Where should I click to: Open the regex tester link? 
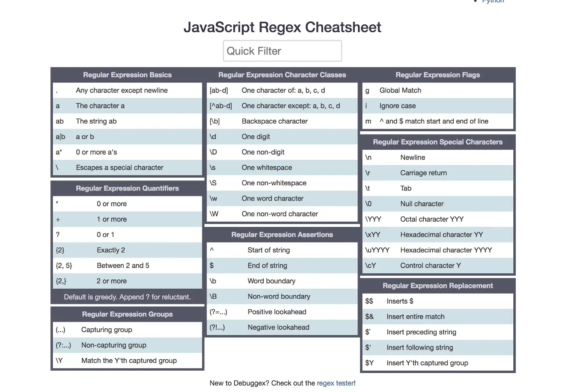point(335,383)
